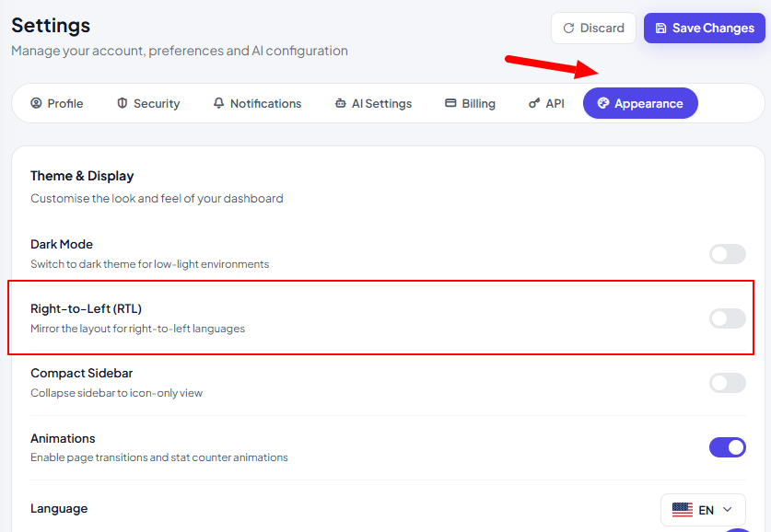Expand the language chevron arrow

click(x=727, y=510)
